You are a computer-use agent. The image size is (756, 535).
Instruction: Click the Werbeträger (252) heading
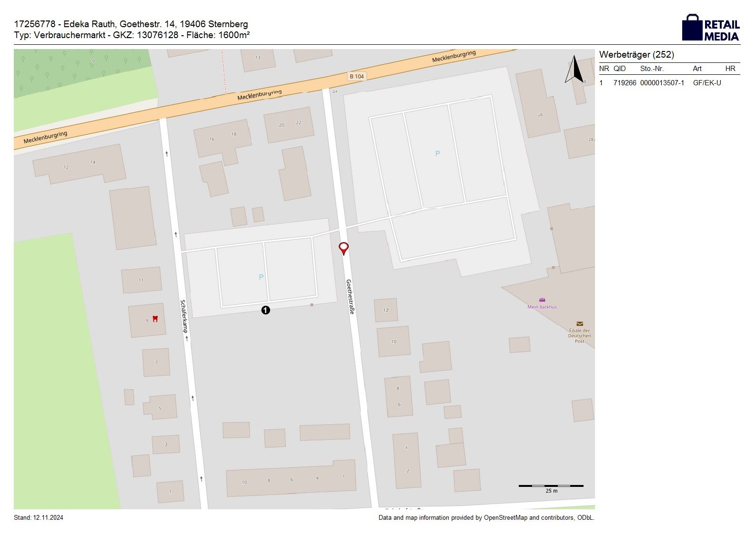pos(636,55)
